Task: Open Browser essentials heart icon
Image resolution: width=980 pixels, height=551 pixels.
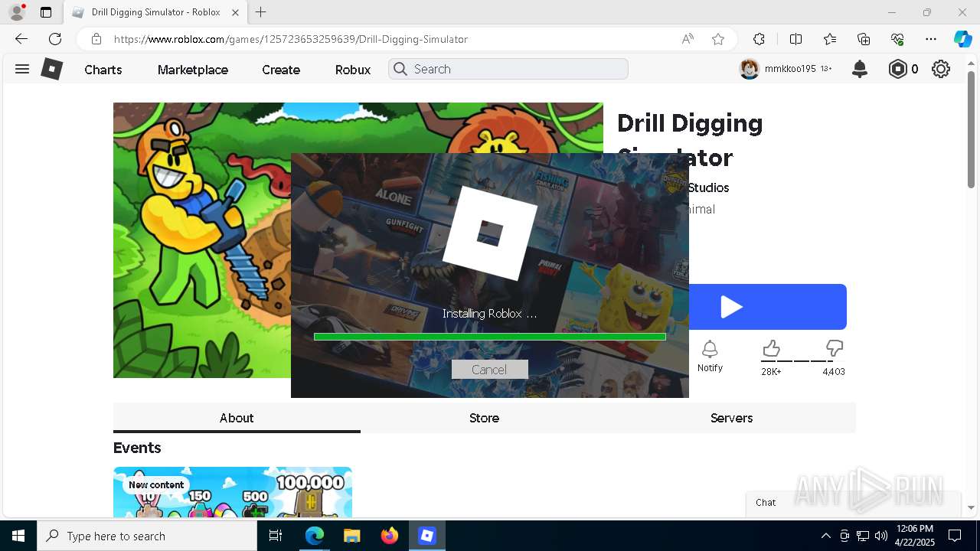Action: tap(897, 39)
